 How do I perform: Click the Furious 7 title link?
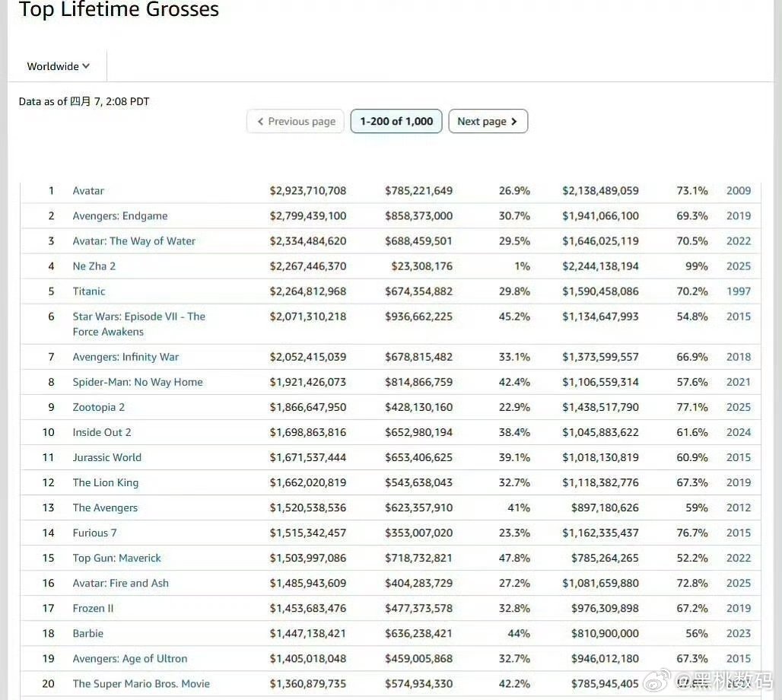(x=94, y=533)
